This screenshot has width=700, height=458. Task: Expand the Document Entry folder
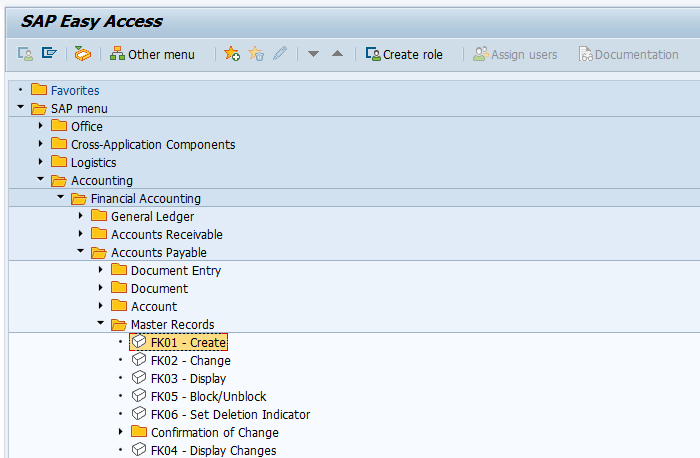[x=100, y=270]
